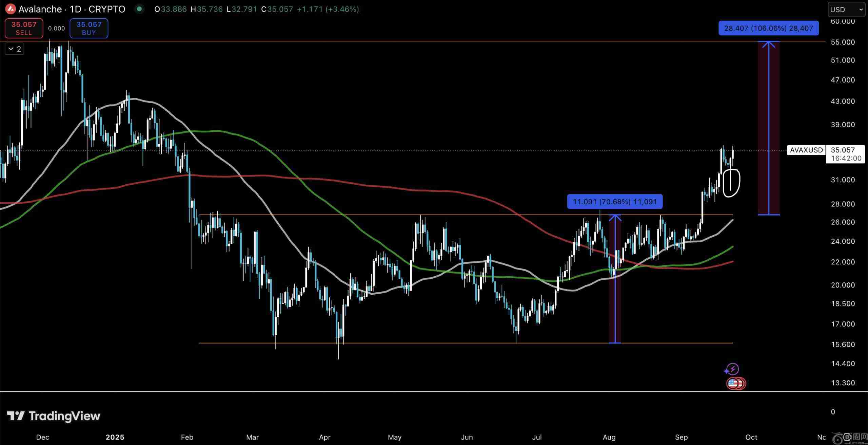Click the TradingView logo
Screen dimensions: 868x445
click(x=54, y=416)
